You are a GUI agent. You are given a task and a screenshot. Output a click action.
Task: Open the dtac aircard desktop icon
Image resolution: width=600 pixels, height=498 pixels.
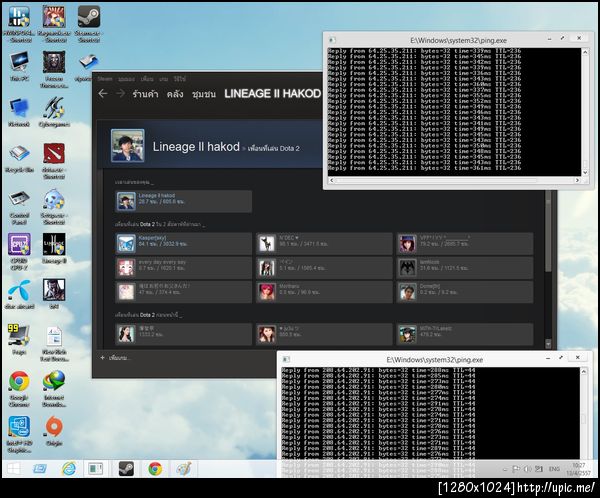coord(19,294)
